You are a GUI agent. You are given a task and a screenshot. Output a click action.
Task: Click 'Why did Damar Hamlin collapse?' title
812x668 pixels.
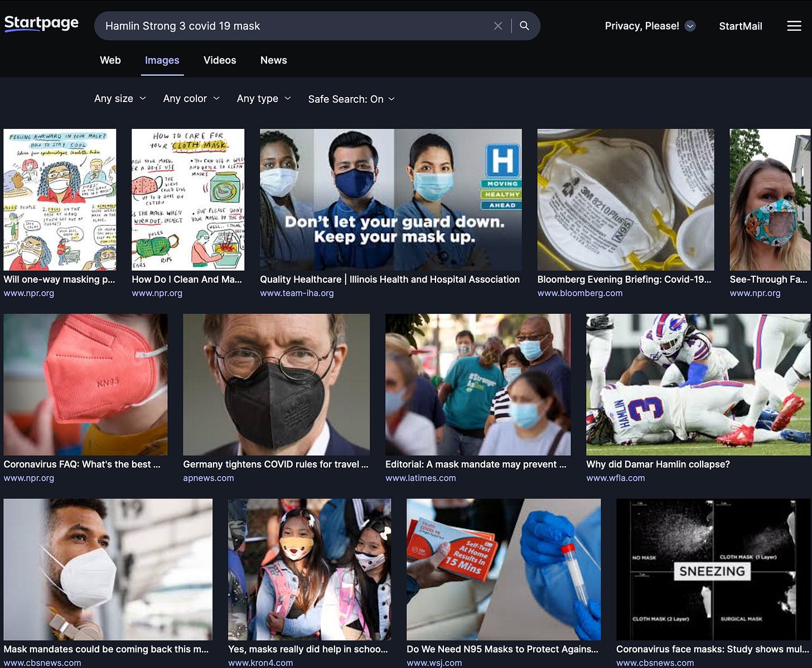(658, 464)
